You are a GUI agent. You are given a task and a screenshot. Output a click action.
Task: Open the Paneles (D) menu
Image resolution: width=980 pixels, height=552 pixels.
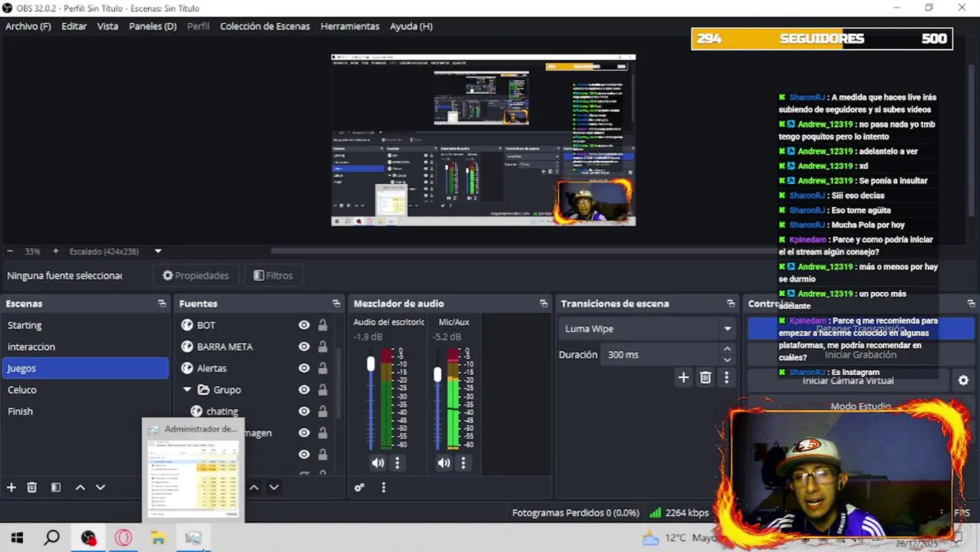153,26
